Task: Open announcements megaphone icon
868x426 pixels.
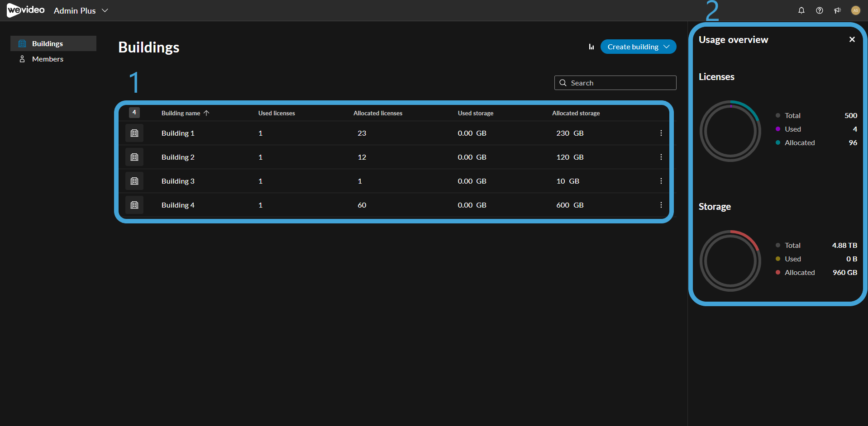Action: (837, 10)
